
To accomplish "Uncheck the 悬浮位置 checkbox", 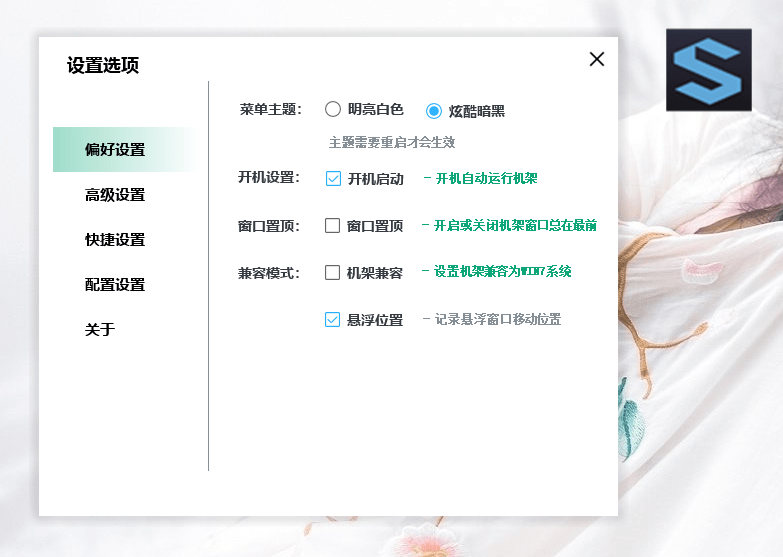I will (x=333, y=319).
